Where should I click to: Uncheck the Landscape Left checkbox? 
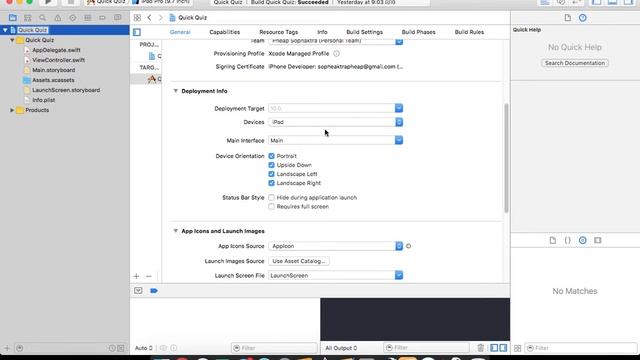pyautogui.click(x=271, y=174)
